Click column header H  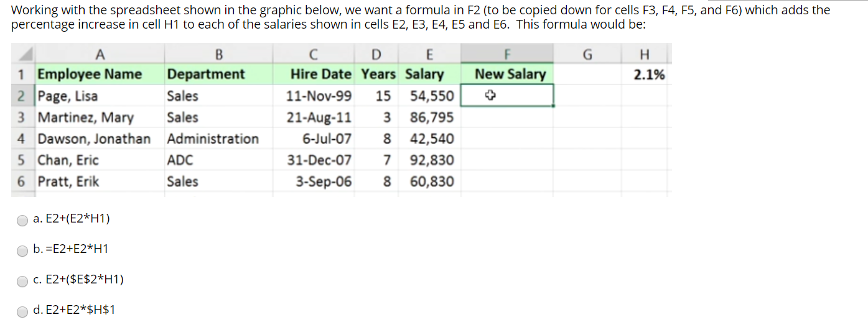pos(648,54)
